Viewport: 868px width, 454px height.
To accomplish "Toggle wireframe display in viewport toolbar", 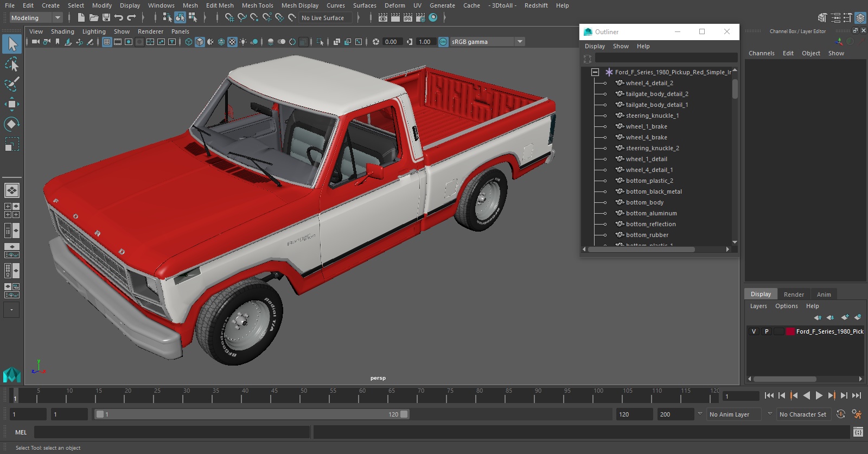I will click(x=189, y=42).
